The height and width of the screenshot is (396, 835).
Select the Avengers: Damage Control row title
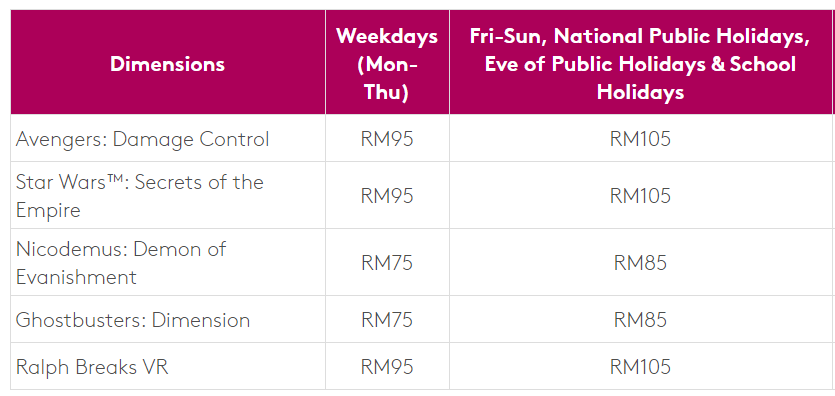pos(143,139)
